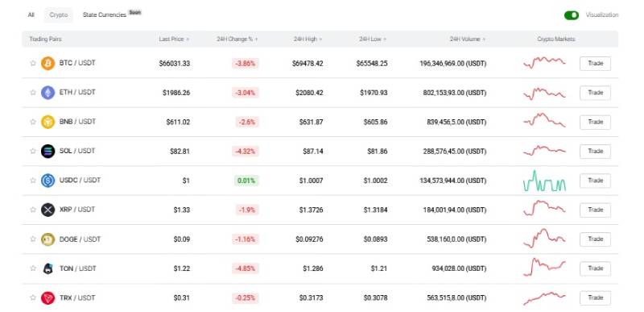Click the Crypto Markets column header
The height and width of the screenshot is (312, 644).
pos(556,39)
